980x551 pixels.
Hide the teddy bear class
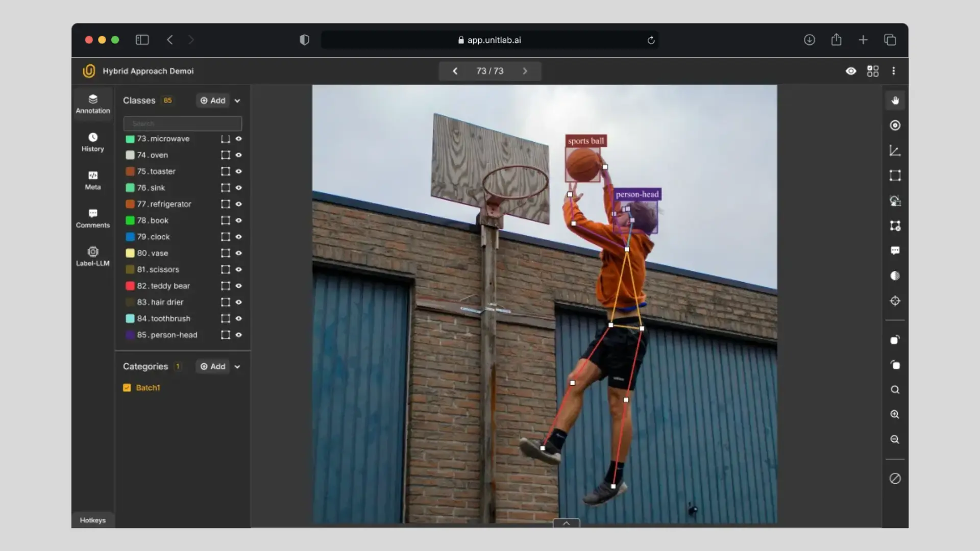238,286
